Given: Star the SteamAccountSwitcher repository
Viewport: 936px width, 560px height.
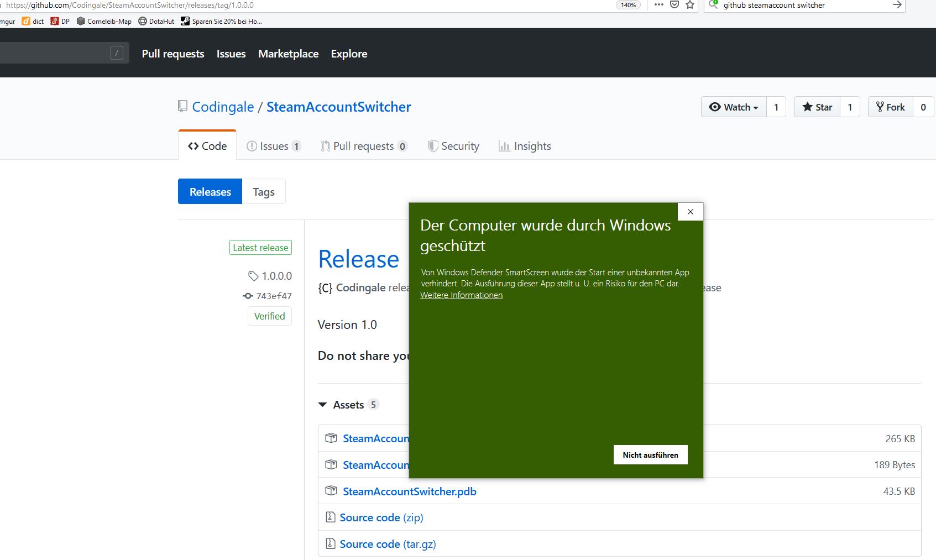Looking at the screenshot, I should click(x=817, y=107).
